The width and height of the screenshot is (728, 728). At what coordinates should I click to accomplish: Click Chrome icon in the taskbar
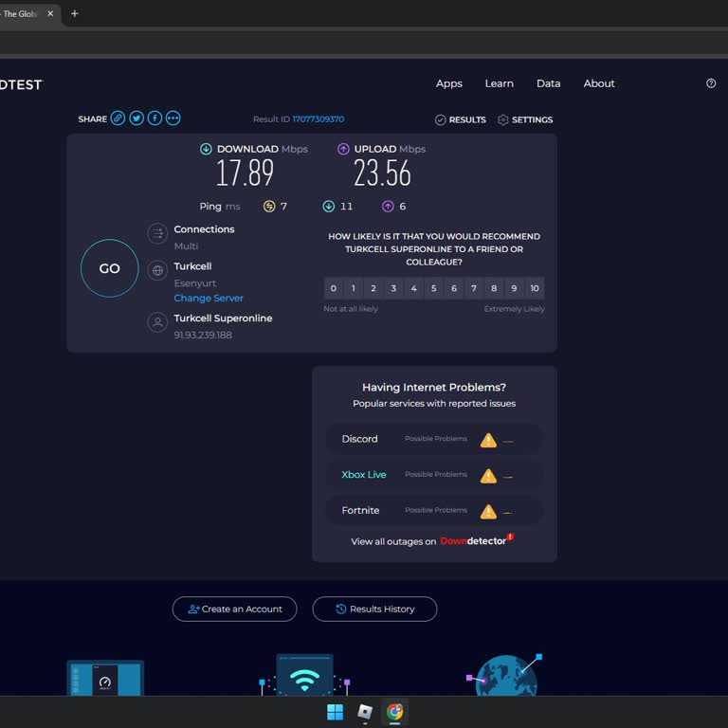[x=394, y=712]
